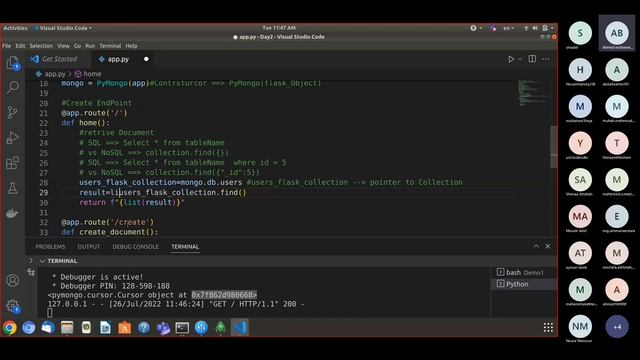Screen dimensions: 640x360
Task: Open the Explorer view in activity bar
Action: point(13,63)
